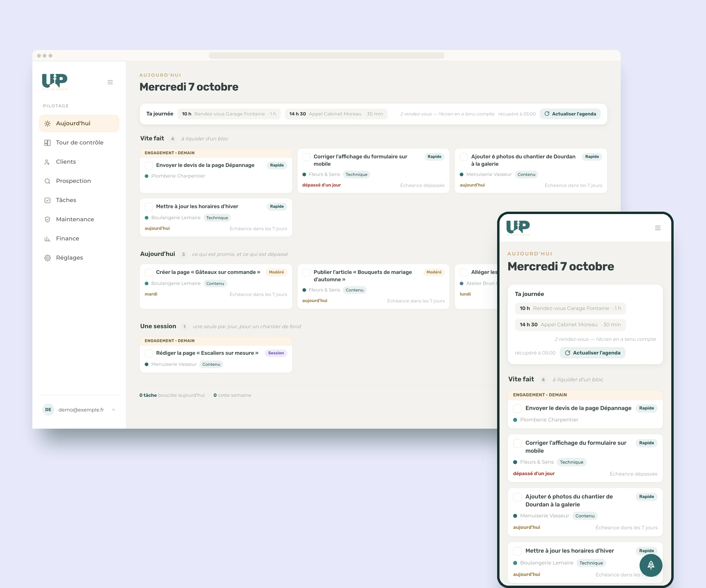Check 'Mettre à jour les horaires d'hiver' desktop

coord(149,207)
